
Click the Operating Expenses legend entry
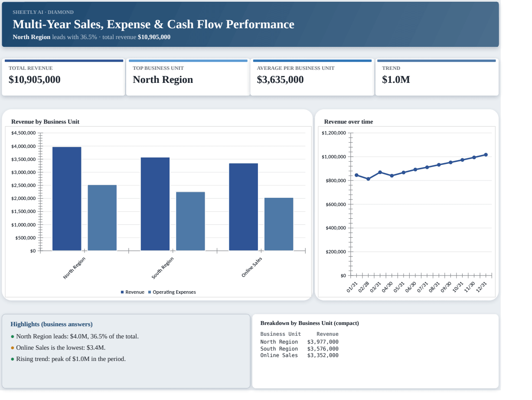coord(172,292)
